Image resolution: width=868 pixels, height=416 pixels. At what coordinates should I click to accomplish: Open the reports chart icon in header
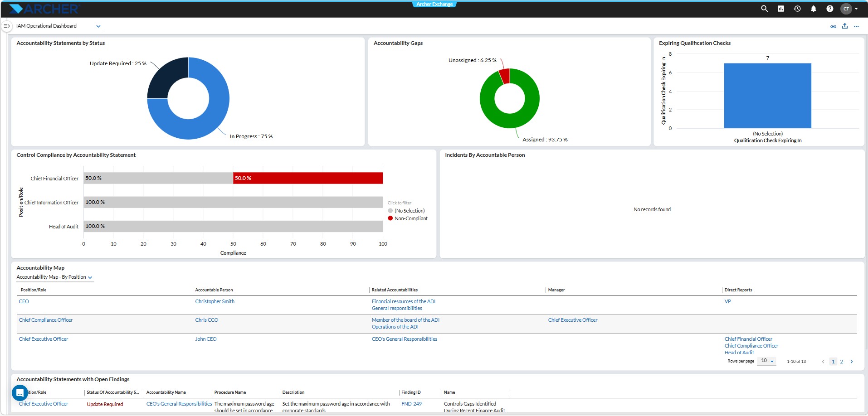[780, 9]
